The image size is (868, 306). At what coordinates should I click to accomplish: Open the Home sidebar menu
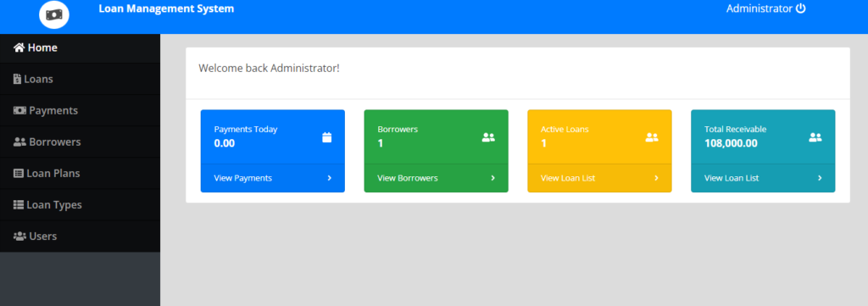(x=80, y=47)
